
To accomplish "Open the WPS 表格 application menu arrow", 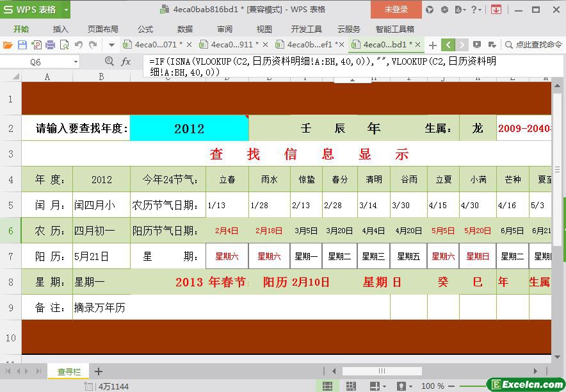I will click(x=66, y=10).
